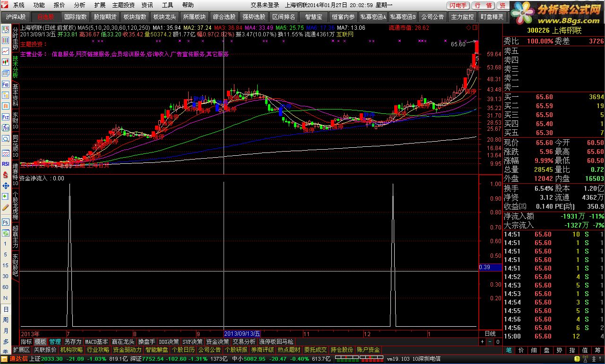Click the minus button below the chart scale
The width and height of the screenshot is (605, 364).
point(490,341)
